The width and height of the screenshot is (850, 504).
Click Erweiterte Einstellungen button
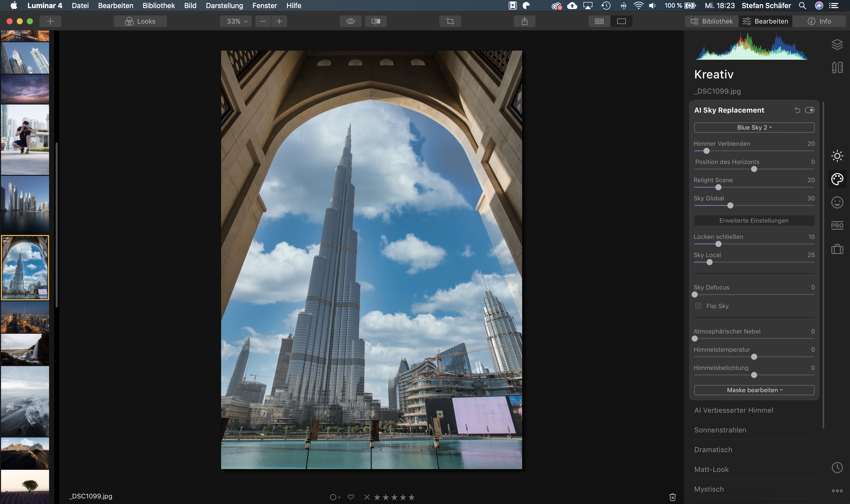point(754,220)
